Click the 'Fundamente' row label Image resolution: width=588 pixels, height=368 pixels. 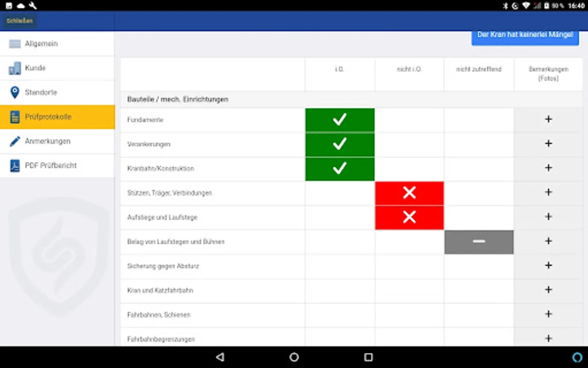145,120
